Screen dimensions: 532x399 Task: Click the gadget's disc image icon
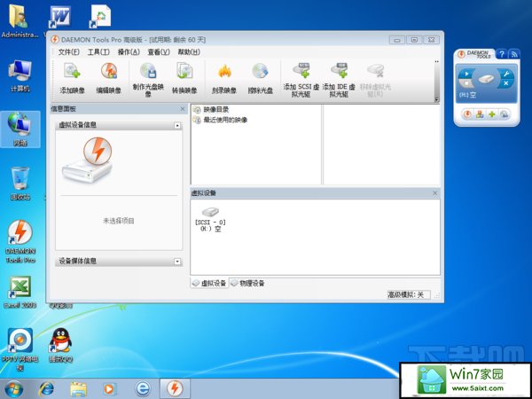pyautogui.click(x=504, y=114)
